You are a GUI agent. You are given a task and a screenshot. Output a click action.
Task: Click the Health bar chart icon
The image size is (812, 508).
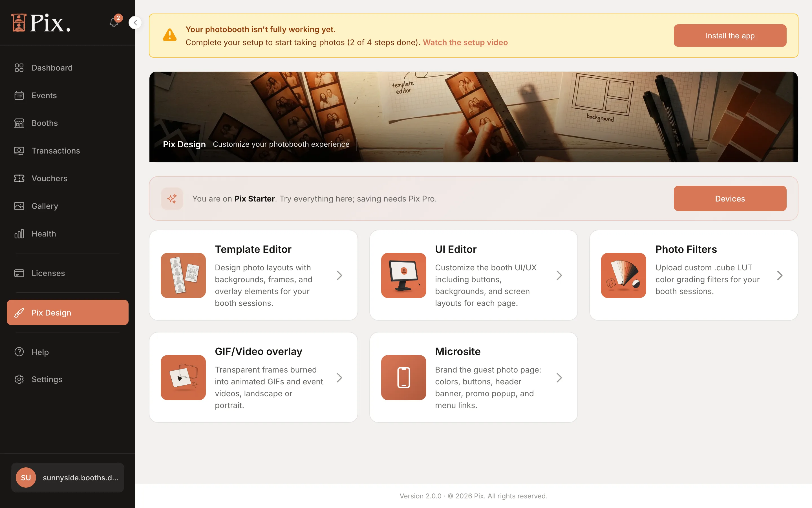(19, 234)
